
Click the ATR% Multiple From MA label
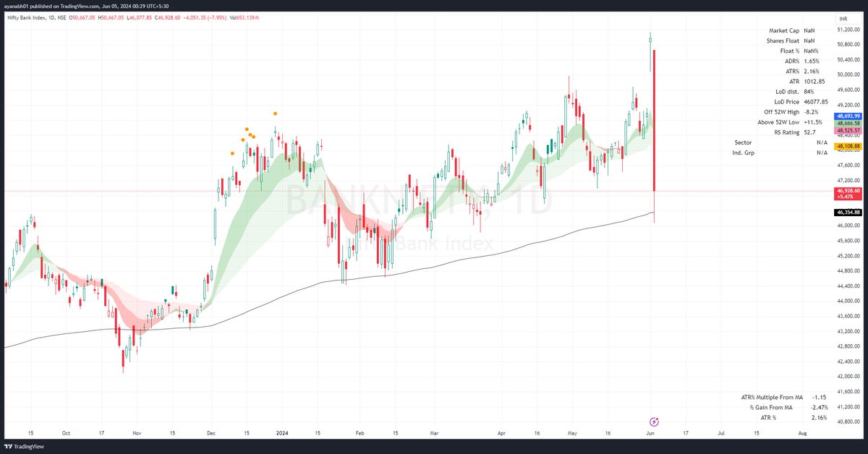coord(772,397)
